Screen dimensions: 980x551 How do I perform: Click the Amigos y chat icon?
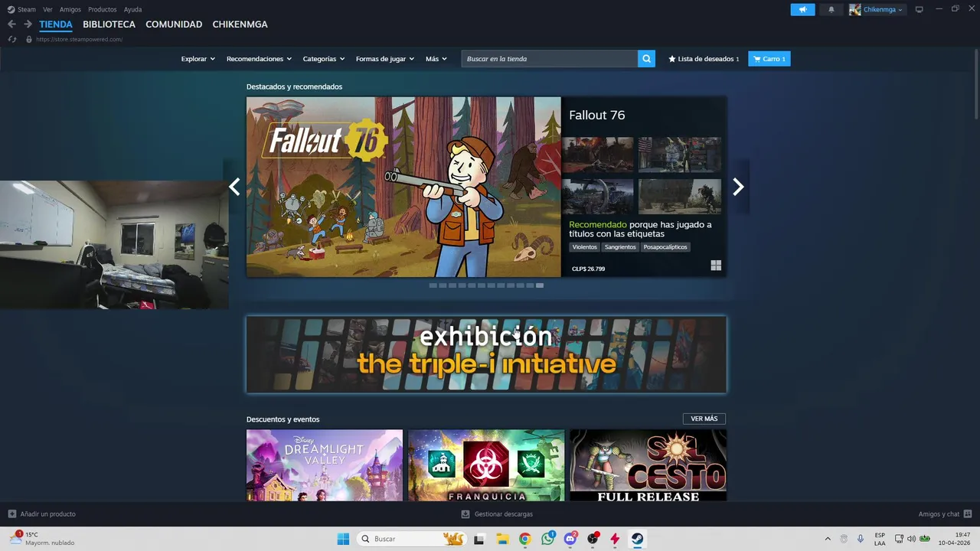968,514
